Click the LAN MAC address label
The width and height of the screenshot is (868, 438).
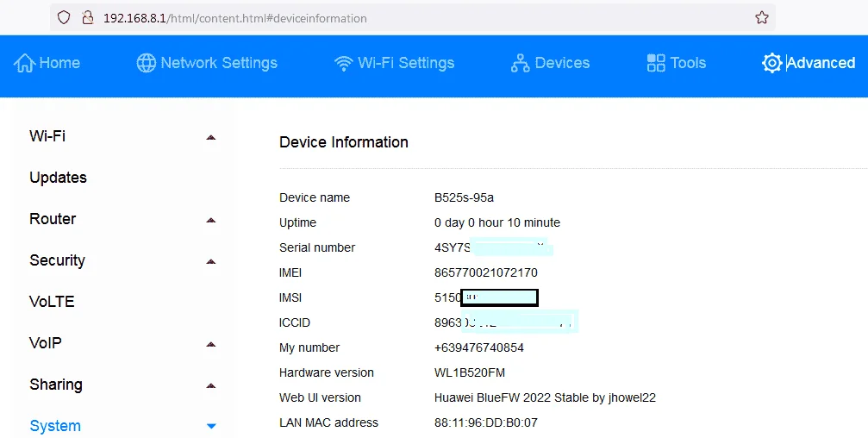coord(328,423)
